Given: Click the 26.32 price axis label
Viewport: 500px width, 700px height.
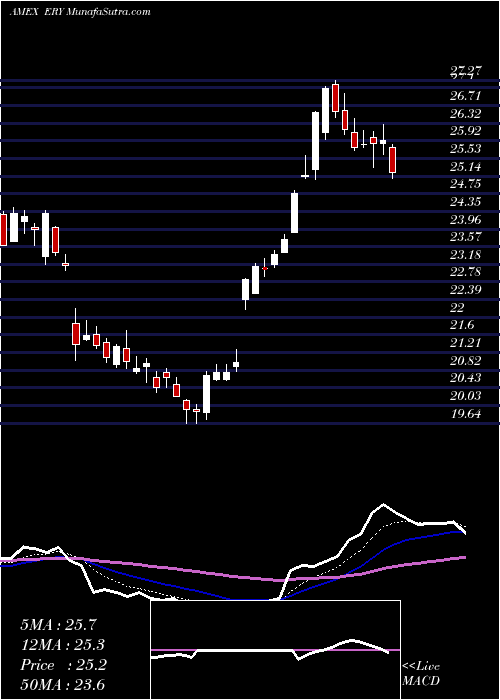Looking at the screenshot, I should click(465, 113).
